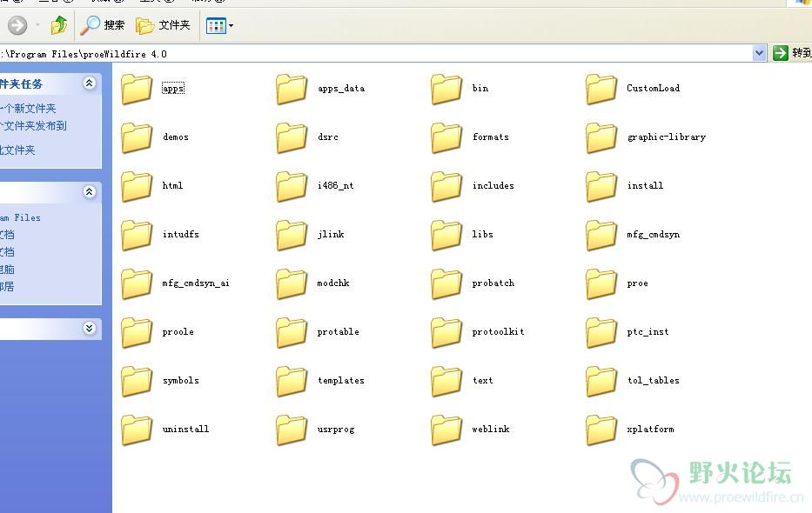Screen dimensions: 812x513
Task: Go up one folder level
Action: tap(59, 25)
